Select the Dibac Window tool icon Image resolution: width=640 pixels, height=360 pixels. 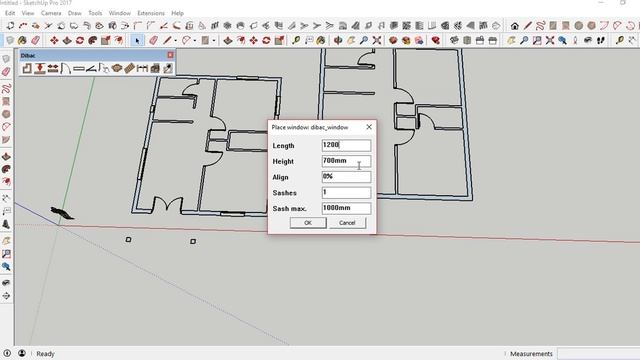[x=78, y=69]
